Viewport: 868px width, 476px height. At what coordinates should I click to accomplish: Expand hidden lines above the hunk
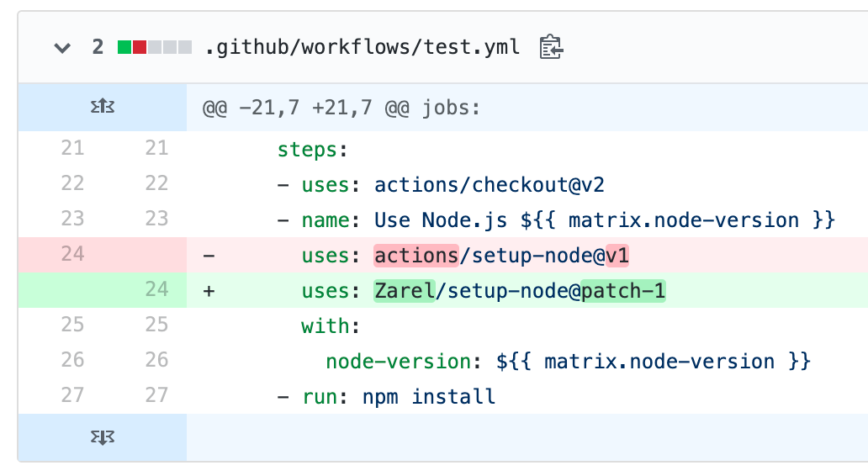click(x=102, y=108)
